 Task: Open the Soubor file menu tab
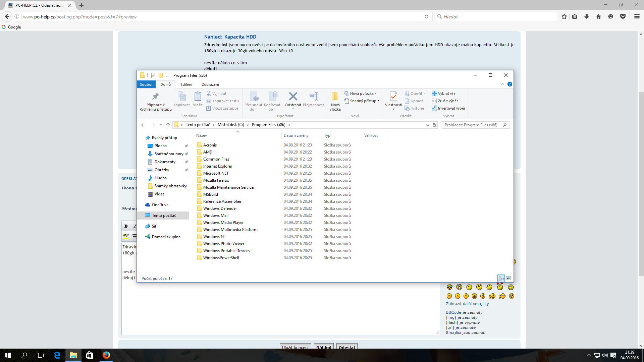(146, 84)
